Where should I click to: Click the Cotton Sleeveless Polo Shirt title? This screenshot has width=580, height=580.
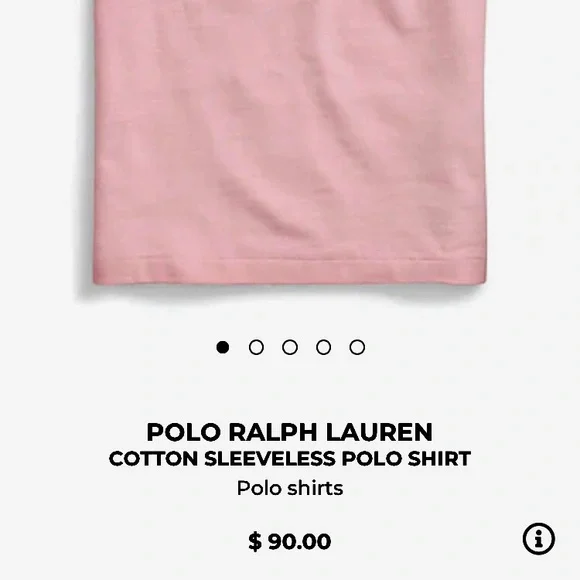pos(290,459)
